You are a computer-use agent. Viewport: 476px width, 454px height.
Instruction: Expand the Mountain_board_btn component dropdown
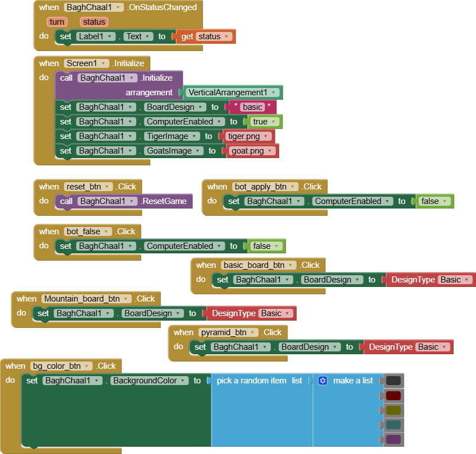pyautogui.click(x=126, y=299)
